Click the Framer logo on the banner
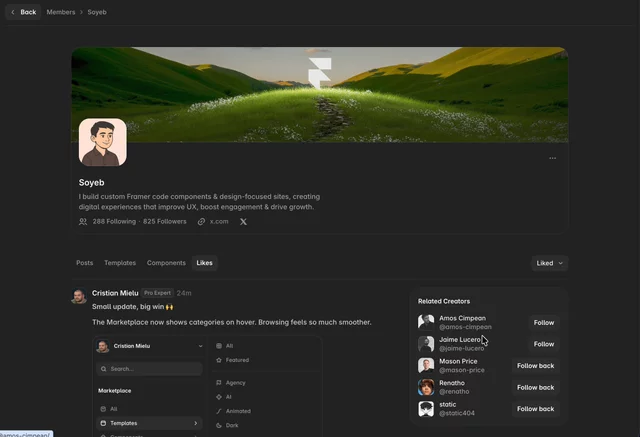640x437 pixels. [320, 73]
